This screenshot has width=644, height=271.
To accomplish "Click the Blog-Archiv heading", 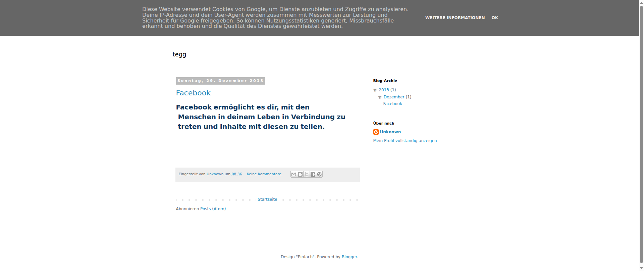I will click(x=385, y=81).
